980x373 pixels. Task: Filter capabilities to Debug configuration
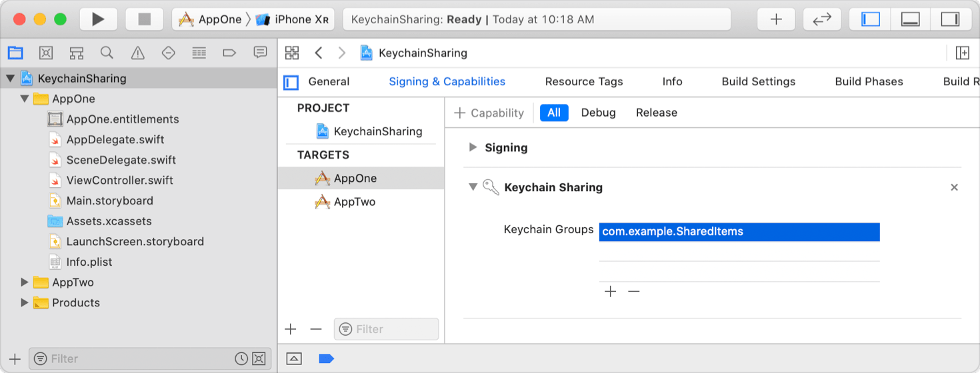pos(599,113)
